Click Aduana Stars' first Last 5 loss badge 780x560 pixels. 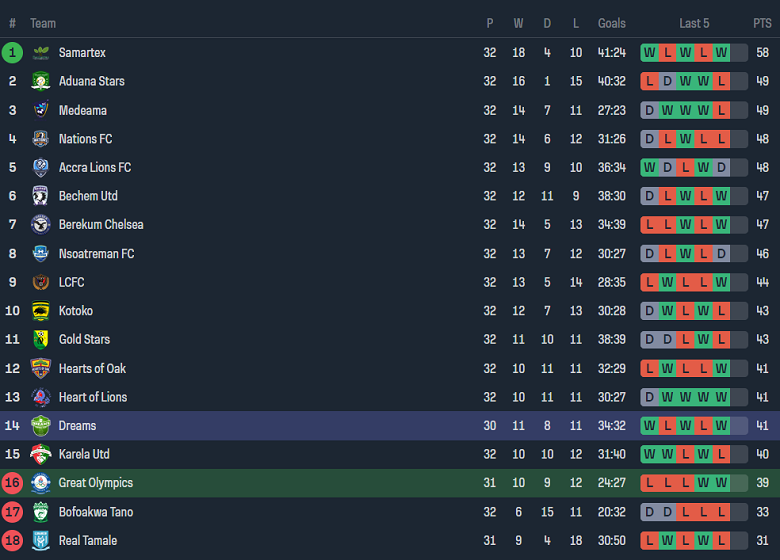651,81
